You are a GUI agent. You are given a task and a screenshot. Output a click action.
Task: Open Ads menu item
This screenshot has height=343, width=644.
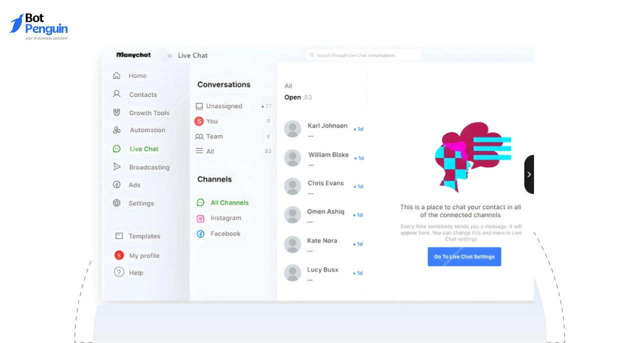tap(134, 185)
